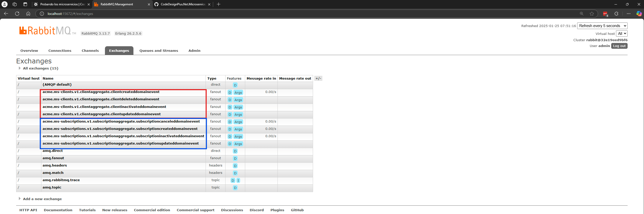Viewport: 644px width, 214px height.
Task: Open Queues and Streams tab
Action: tap(159, 51)
